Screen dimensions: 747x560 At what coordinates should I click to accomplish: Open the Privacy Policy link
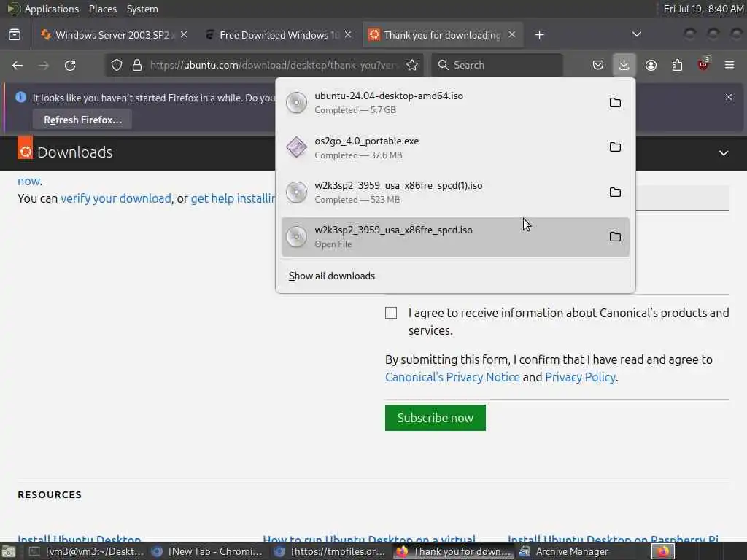click(580, 377)
